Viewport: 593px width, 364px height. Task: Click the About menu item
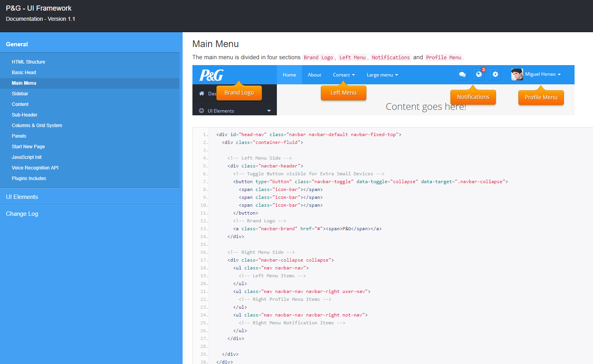(314, 75)
